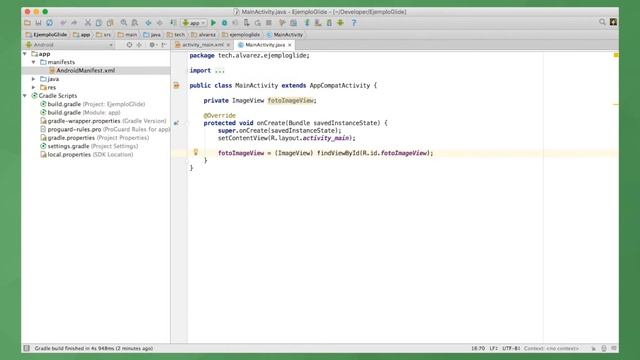
Task: Collapse the manifests folder node
Action: pyautogui.click(x=33, y=62)
